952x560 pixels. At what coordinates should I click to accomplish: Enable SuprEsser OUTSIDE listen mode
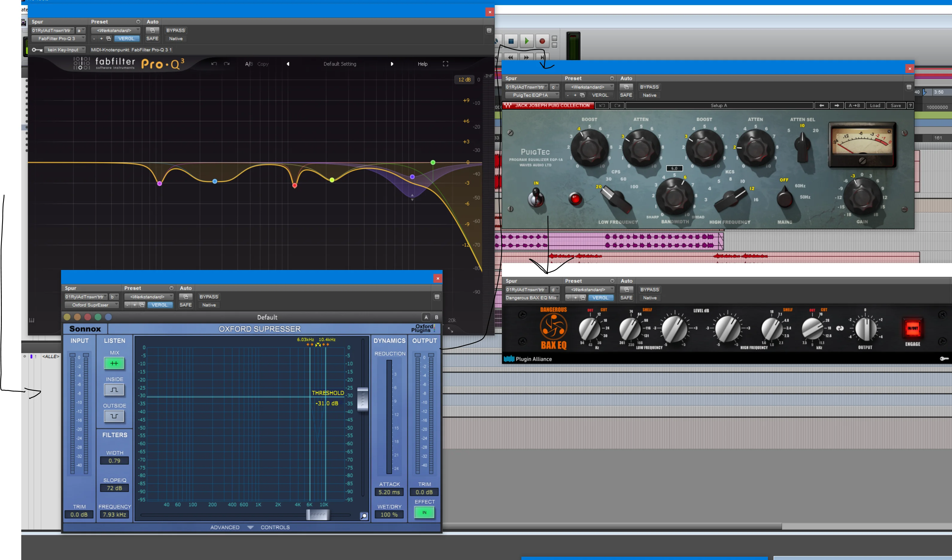pyautogui.click(x=114, y=416)
